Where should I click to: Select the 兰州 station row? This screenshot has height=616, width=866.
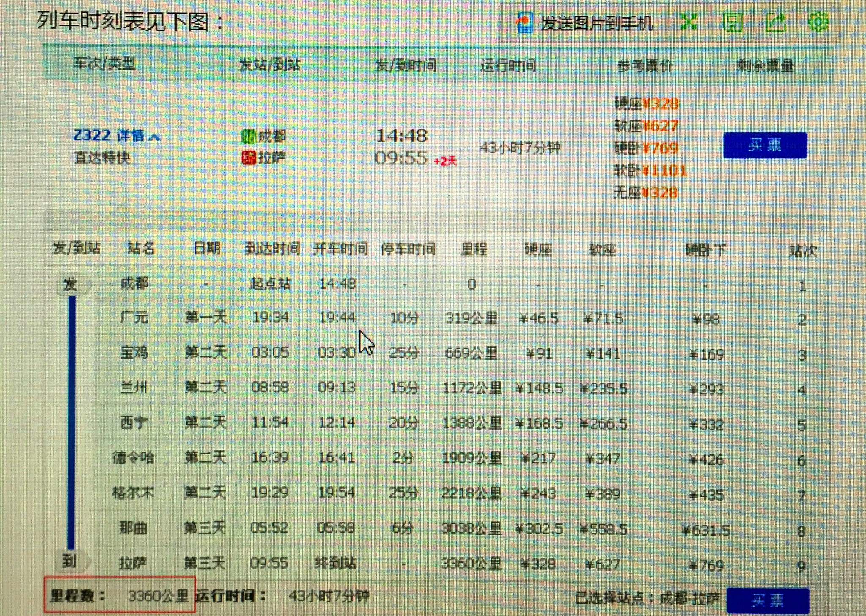(134, 387)
